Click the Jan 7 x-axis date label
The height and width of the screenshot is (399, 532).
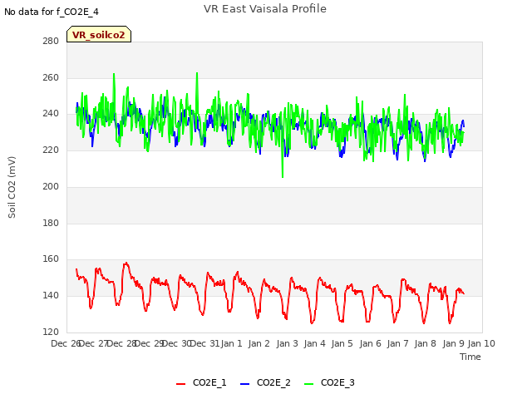coord(397,343)
